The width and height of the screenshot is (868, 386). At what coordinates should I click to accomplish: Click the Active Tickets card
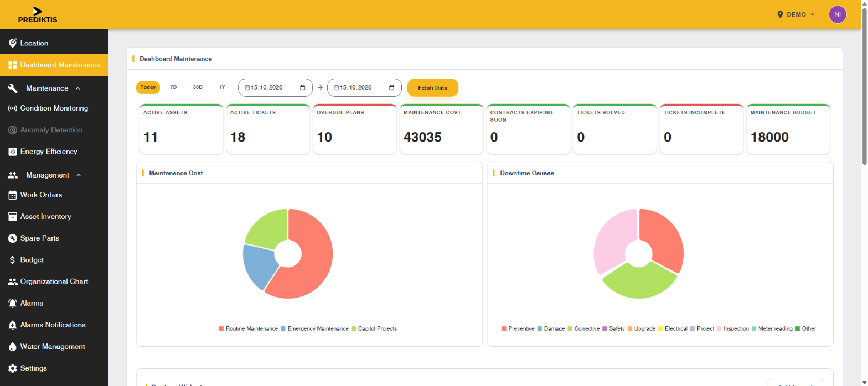(268, 129)
